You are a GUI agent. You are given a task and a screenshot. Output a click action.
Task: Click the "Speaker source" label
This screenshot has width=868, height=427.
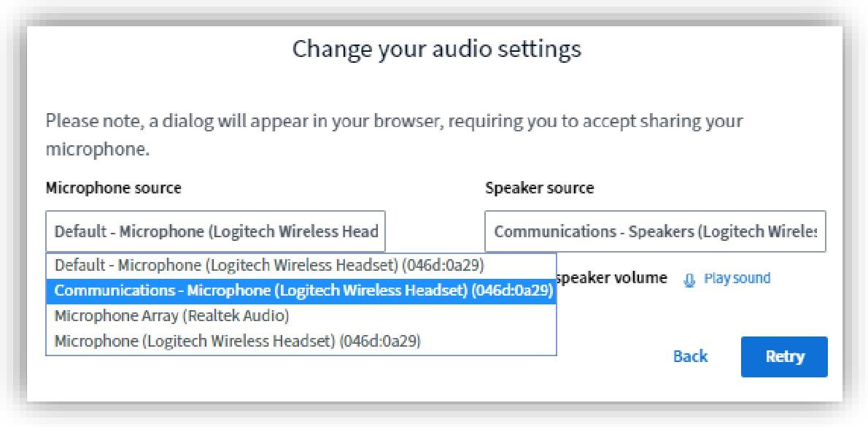[x=540, y=188]
